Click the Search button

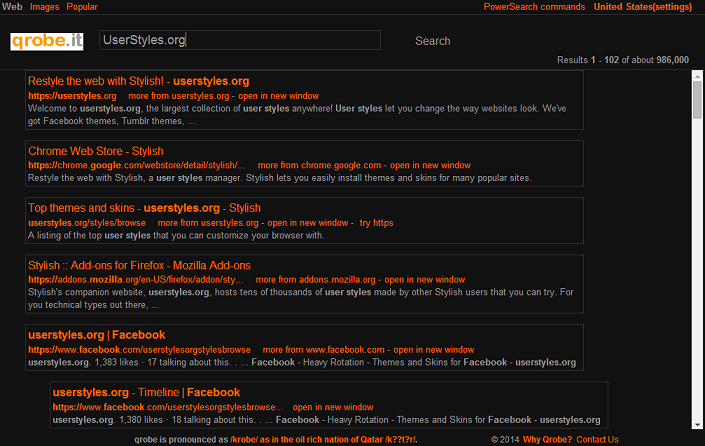tap(433, 41)
